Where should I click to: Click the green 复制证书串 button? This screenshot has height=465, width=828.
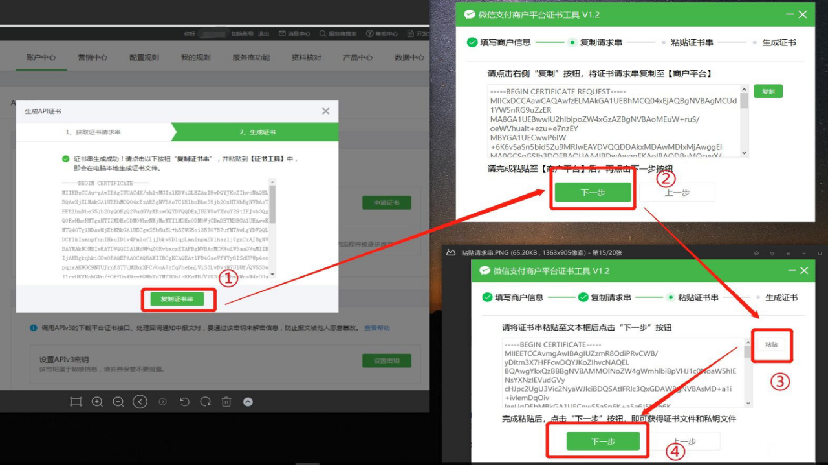177,299
